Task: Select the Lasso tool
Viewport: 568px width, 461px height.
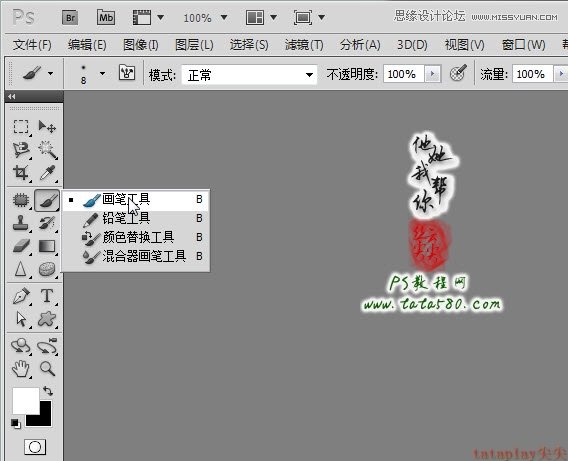Action: coord(21,150)
